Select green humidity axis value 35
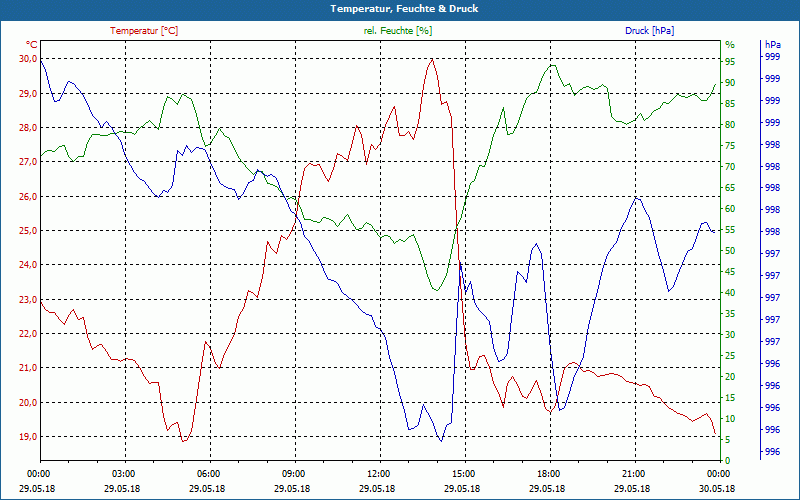Viewport: 800px width, 500px height. 730,314
